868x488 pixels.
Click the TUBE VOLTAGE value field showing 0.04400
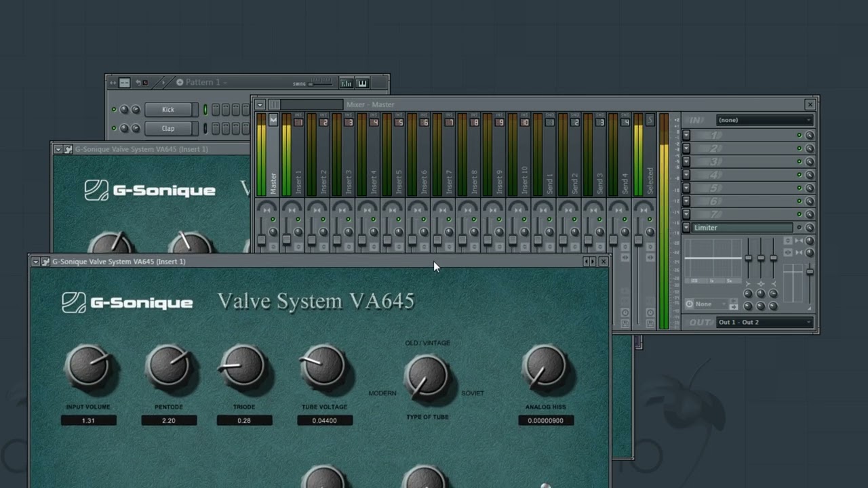325,420
